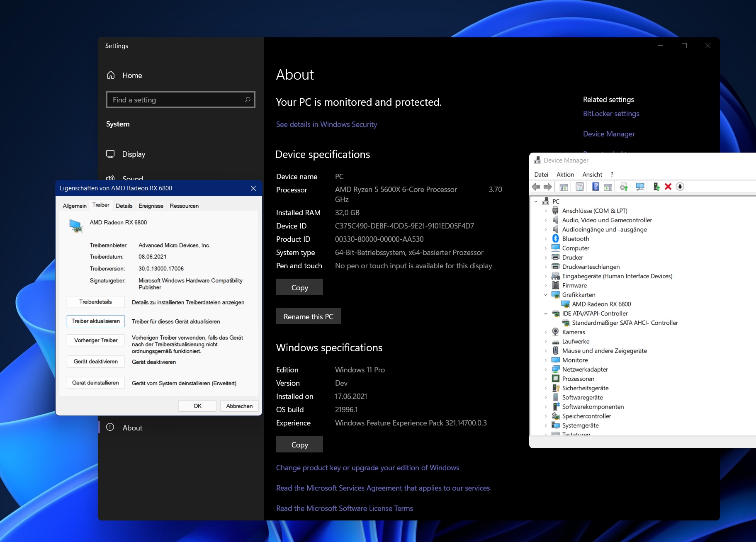
Task: Switch to the Details tab
Action: click(124, 206)
